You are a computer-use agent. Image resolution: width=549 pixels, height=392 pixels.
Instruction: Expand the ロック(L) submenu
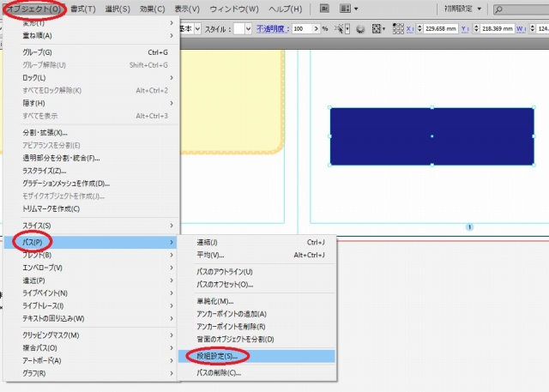click(x=92, y=78)
